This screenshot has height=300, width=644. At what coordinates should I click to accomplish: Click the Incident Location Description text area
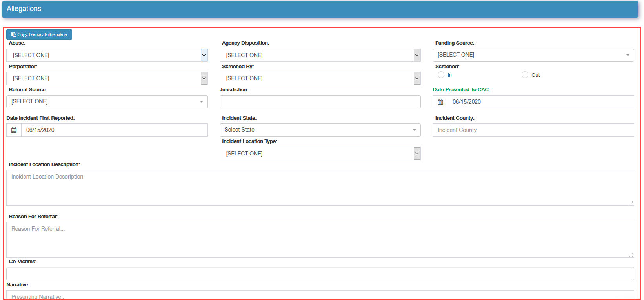tap(320, 188)
